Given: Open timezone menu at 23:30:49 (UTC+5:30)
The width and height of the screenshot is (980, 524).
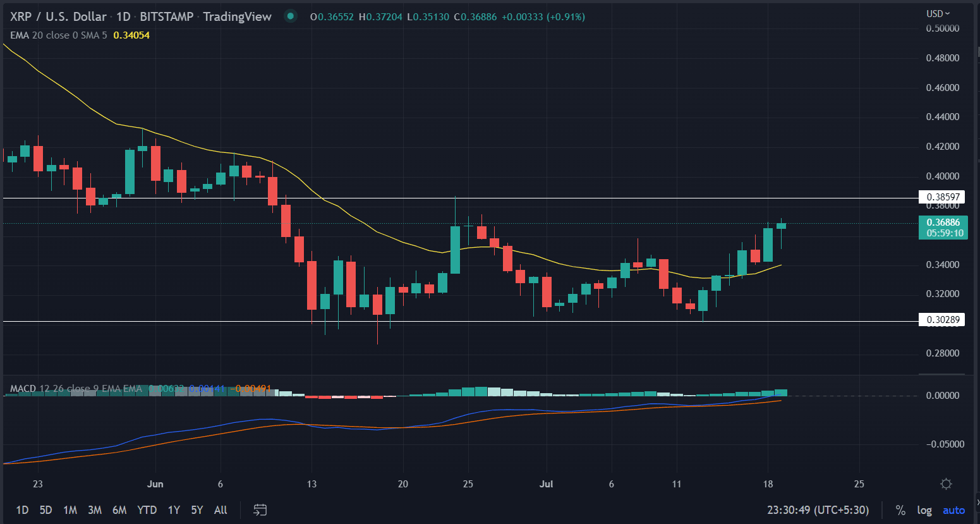Looking at the screenshot, I should (x=818, y=510).
